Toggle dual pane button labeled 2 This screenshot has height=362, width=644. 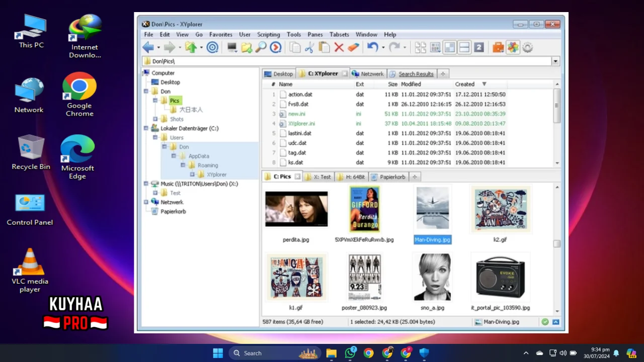pyautogui.click(x=479, y=47)
